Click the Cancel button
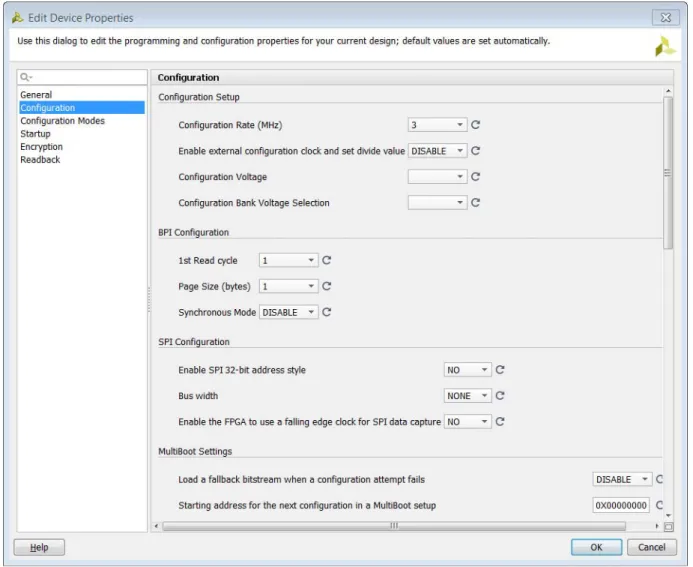Image resolution: width=693 pixels, height=567 pixels. [x=651, y=547]
